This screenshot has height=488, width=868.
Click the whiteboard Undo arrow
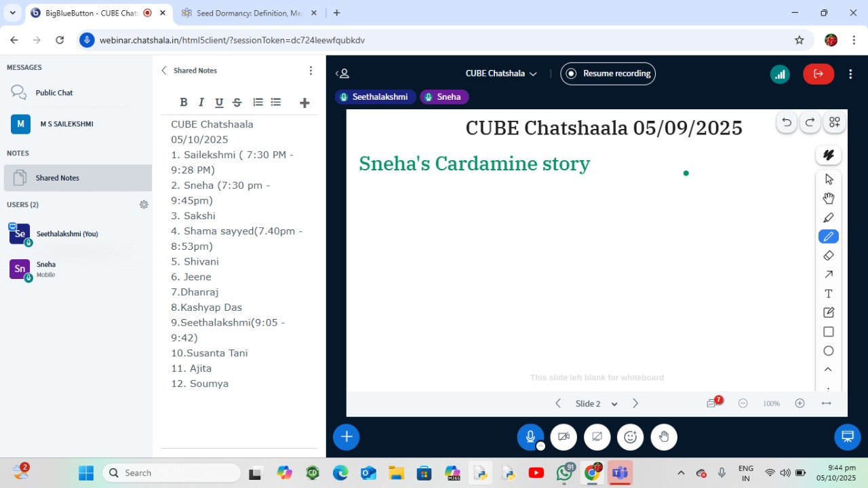[787, 122]
